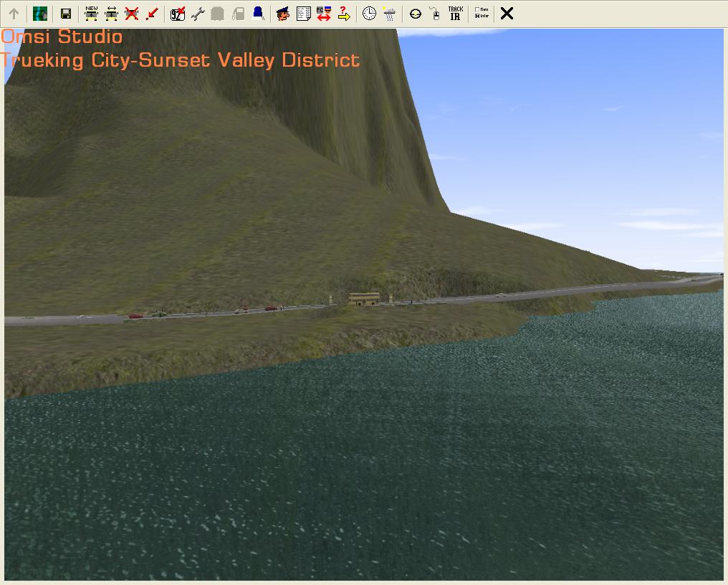Click the red arrow placement icon

pyautogui.click(x=151, y=14)
